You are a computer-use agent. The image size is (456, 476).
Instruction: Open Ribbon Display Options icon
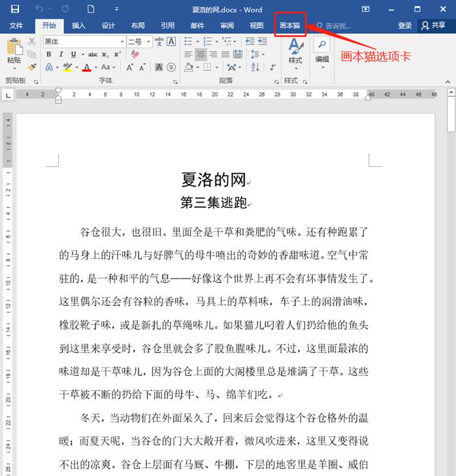366,9
